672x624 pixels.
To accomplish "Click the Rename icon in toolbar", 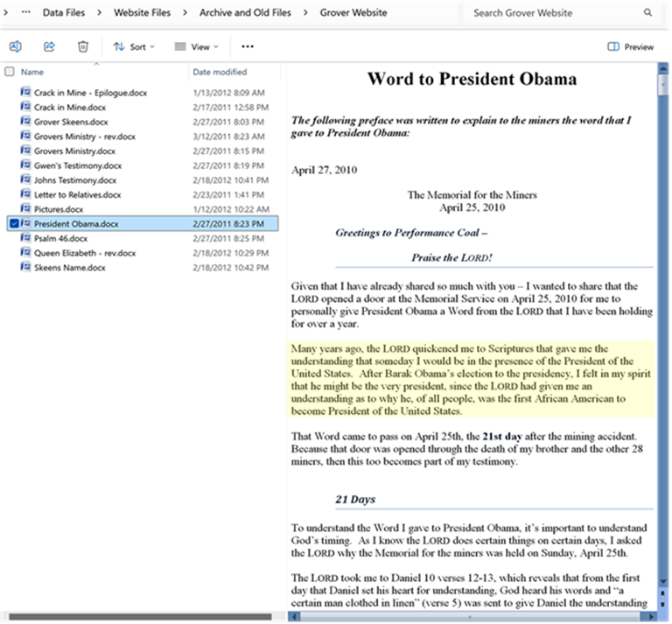I will pos(15,46).
